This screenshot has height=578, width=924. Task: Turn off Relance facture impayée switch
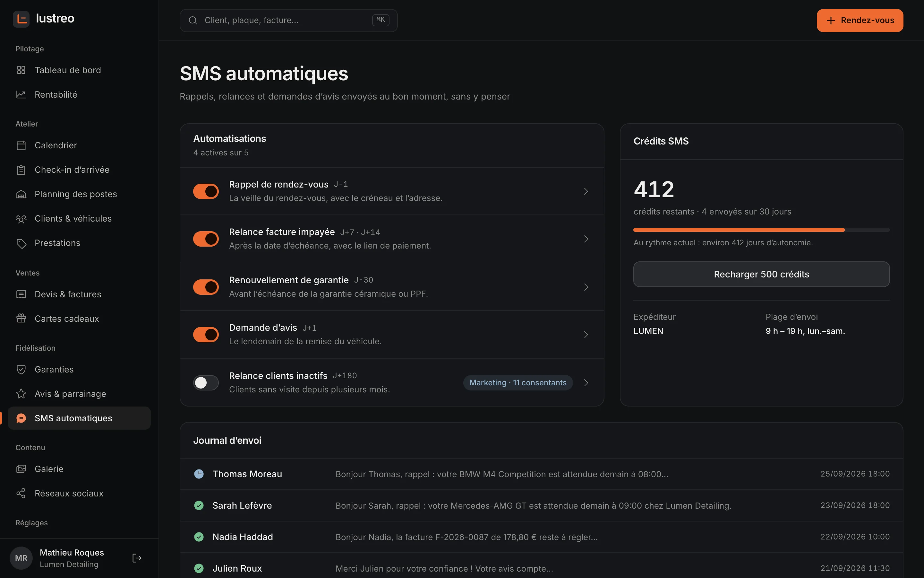pyautogui.click(x=206, y=239)
